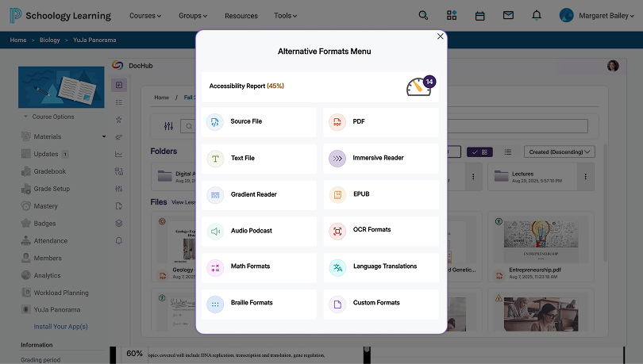Open YuJa Panorama sidebar item

coord(51,310)
